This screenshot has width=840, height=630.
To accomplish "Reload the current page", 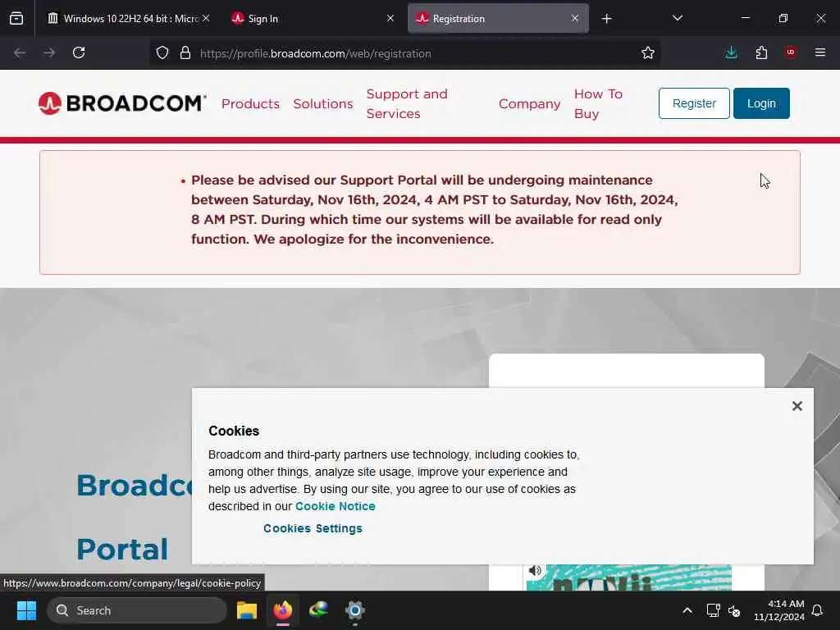I will pos(79,52).
